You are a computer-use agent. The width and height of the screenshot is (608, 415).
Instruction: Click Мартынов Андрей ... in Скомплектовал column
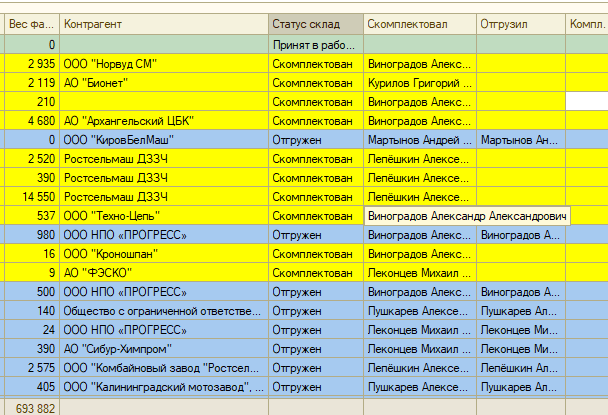pyautogui.click(x=420, y=140)
